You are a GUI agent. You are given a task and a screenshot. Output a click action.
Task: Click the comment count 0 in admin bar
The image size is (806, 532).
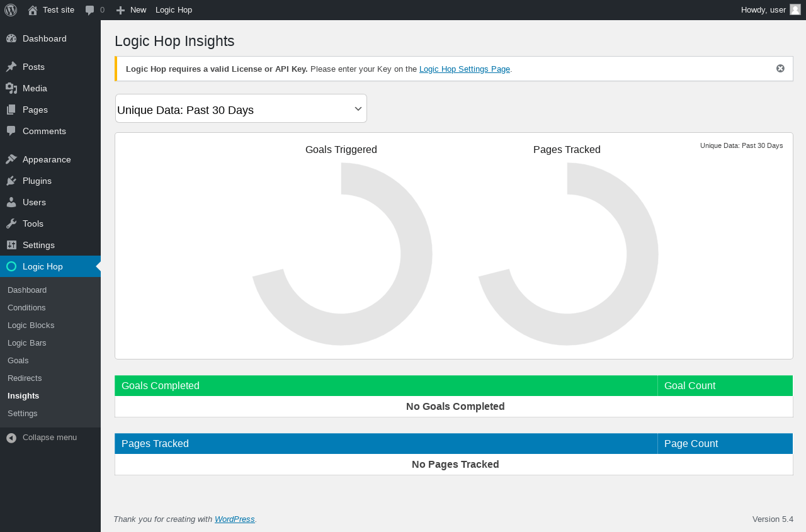(102, 10)
